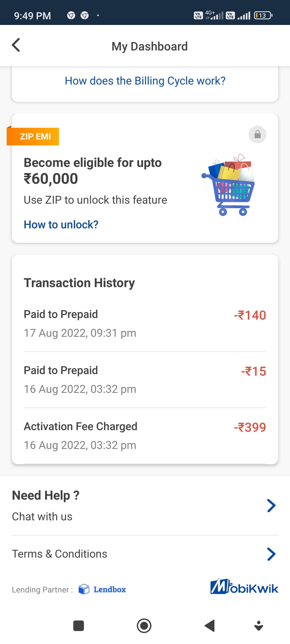This screenshot has width=290, height=644.
Task: Open the -₹140 Paid to Prepaid transaction
Action: (x=145, y=324)
